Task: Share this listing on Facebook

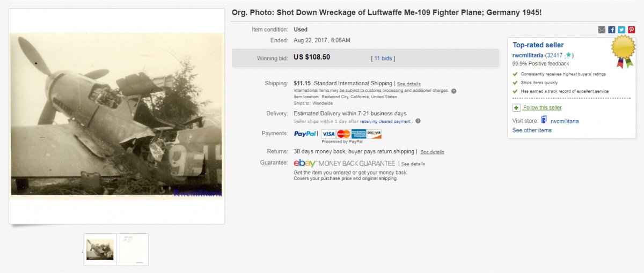Action: click(x=612, y=30)
